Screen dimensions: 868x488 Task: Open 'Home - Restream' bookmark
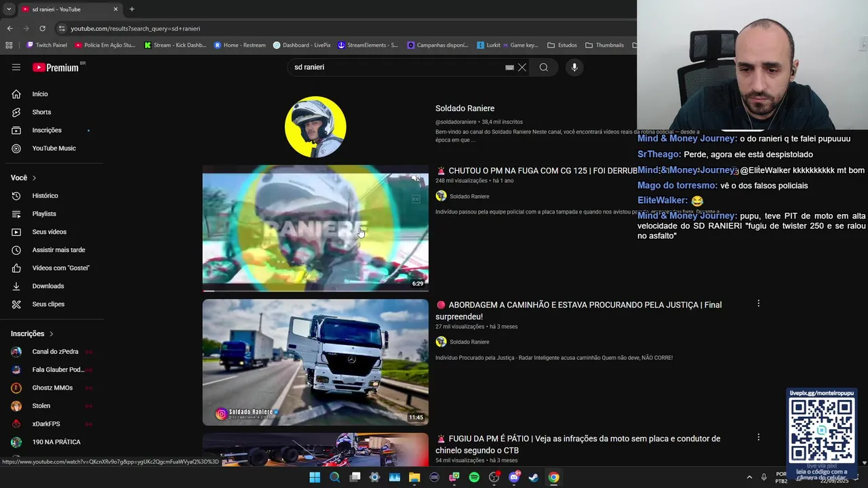point(239,45)
